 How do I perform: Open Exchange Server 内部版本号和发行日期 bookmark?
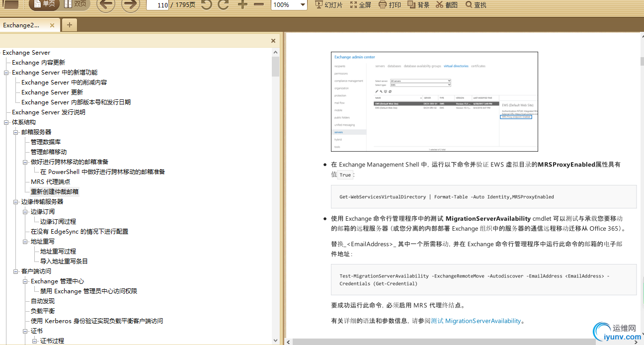tap(76, 102)
